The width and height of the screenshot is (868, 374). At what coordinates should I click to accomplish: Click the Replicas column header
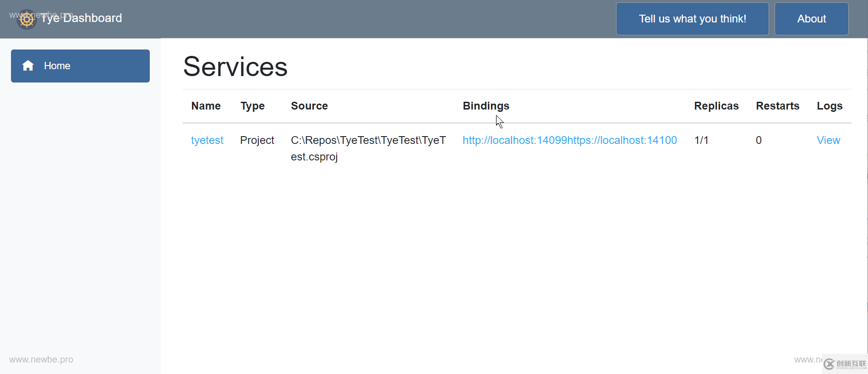716,106
